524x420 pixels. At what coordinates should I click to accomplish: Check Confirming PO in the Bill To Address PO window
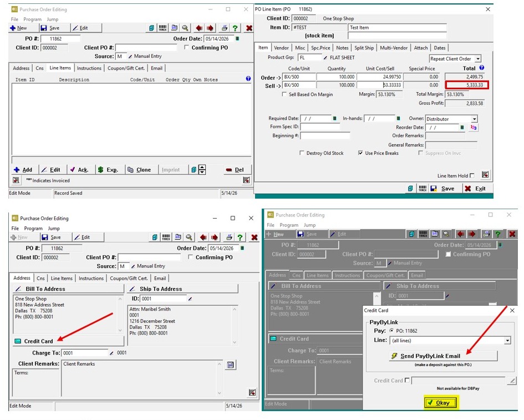point(191,257)
